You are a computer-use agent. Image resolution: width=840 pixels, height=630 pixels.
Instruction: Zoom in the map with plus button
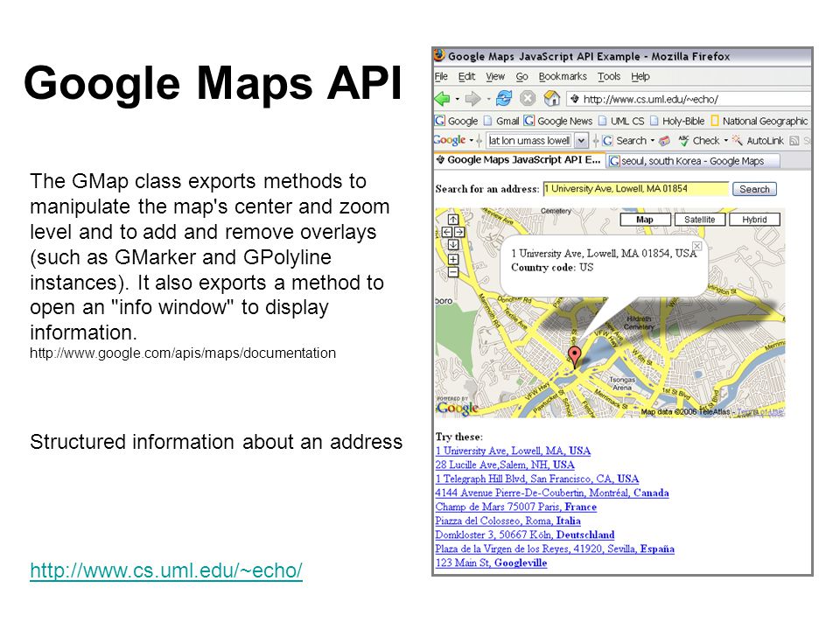point(453,259)
